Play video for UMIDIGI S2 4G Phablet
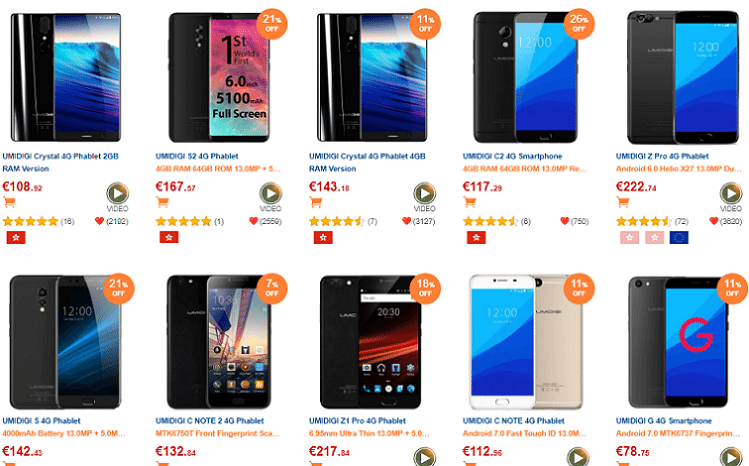Viewport: 749px width, 466px height. pyautogui.click(x=270, y=193)
